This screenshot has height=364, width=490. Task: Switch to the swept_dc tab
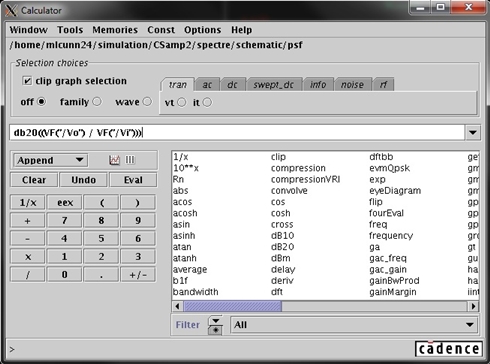(274, 85)
